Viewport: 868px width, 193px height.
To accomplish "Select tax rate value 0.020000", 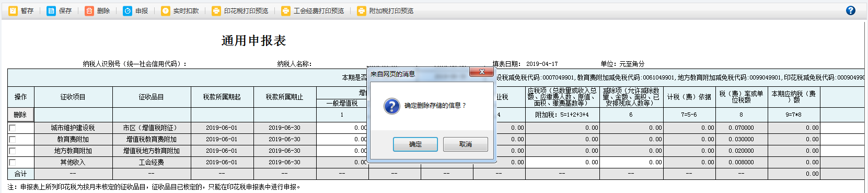I will coord(742,151).
